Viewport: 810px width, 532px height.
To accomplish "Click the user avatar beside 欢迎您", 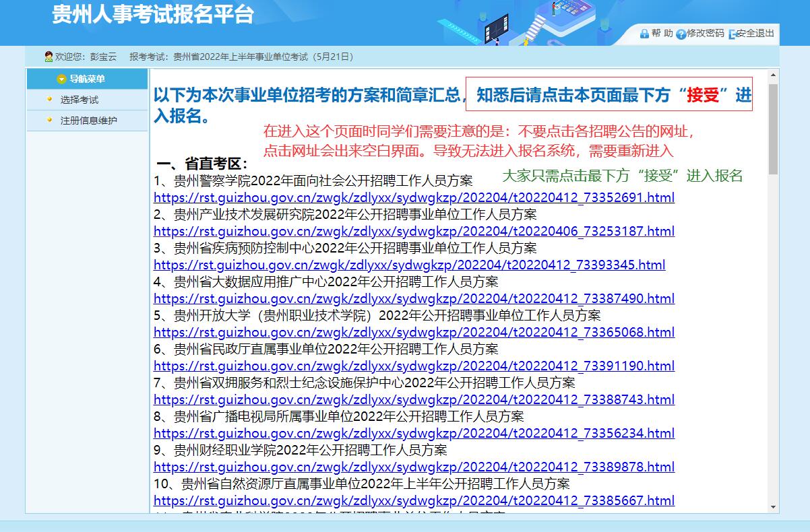I will (48, 57).
